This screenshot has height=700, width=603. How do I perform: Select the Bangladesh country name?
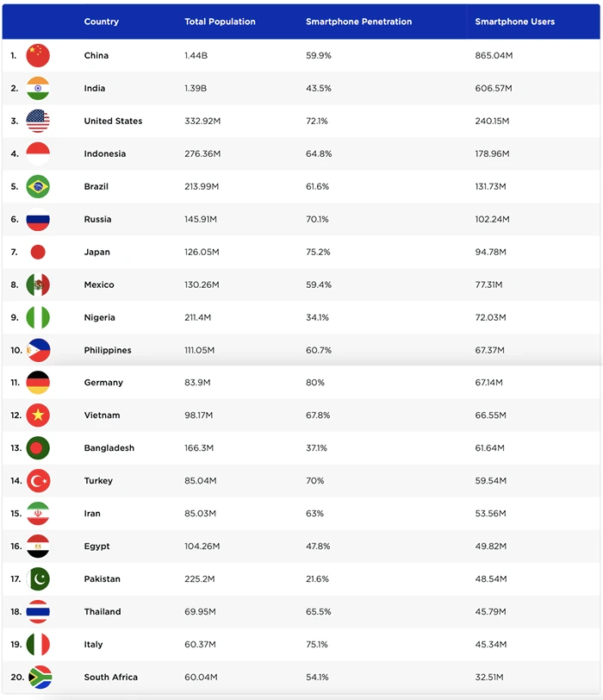109,447
